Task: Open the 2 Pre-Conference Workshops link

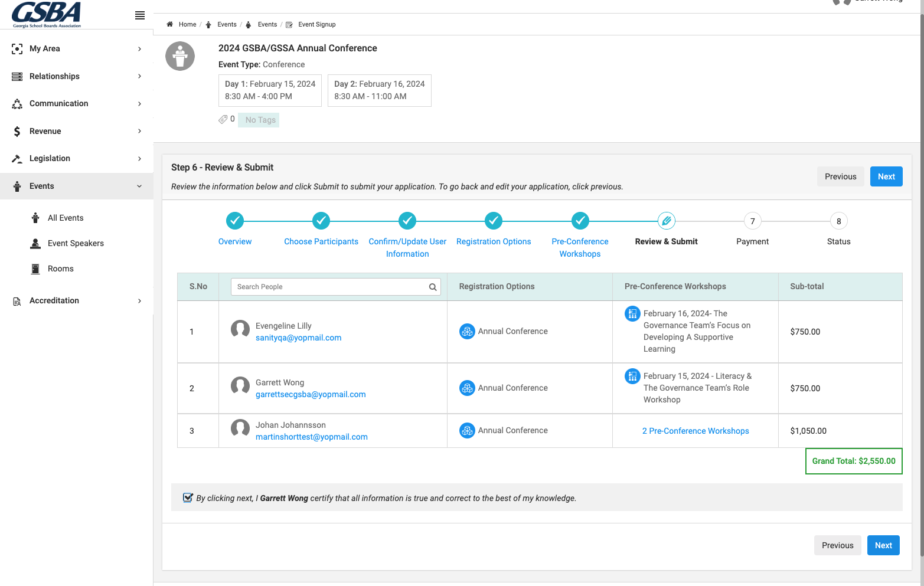Action: (x=696, y=431)
